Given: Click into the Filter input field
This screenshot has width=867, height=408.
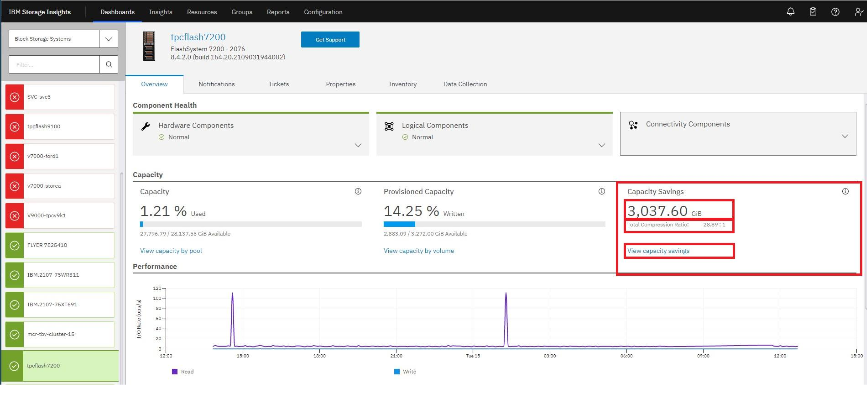Looking at the screenshot, I should click(52, 64).
